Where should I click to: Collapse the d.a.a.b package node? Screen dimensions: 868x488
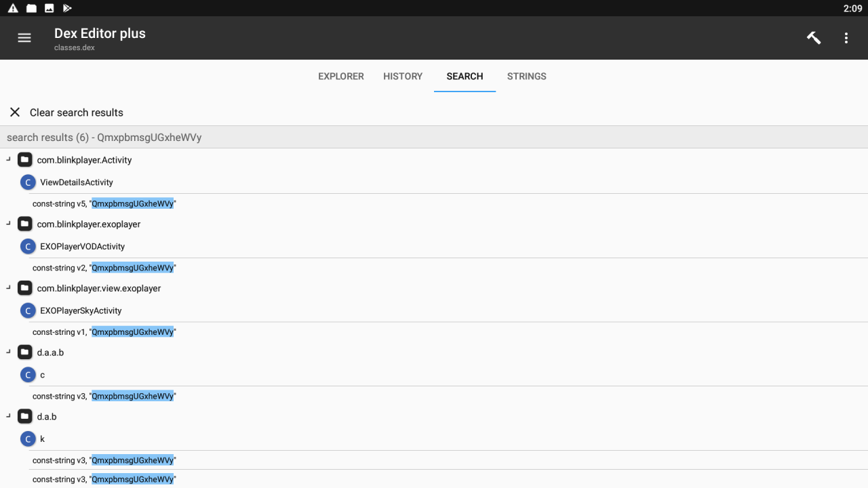click(x=9, y=352)
